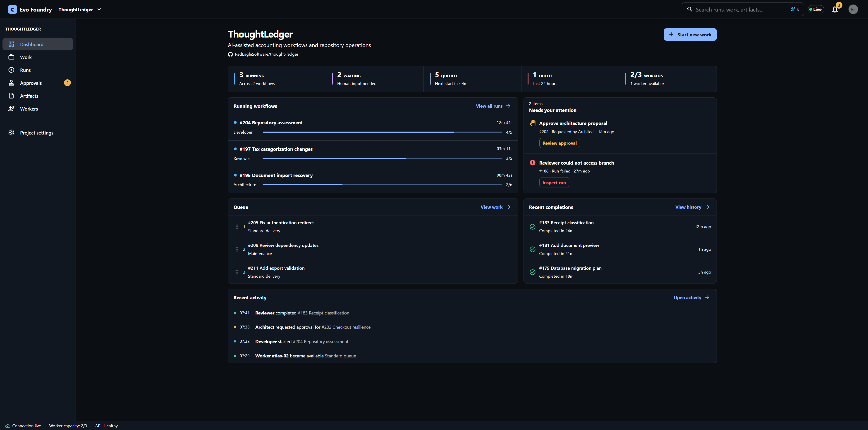
Task: Click the Evo Foundry logo icon
Action: point(12,9)
